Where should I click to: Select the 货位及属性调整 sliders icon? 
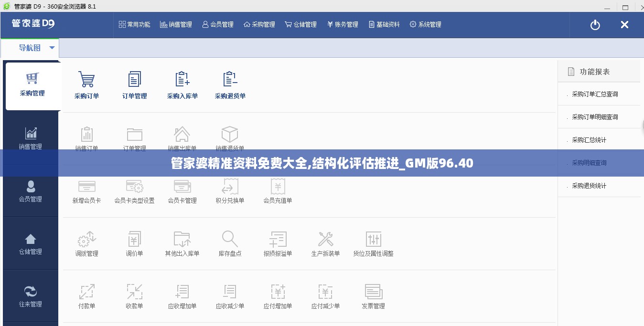click(x=373, y=239)
